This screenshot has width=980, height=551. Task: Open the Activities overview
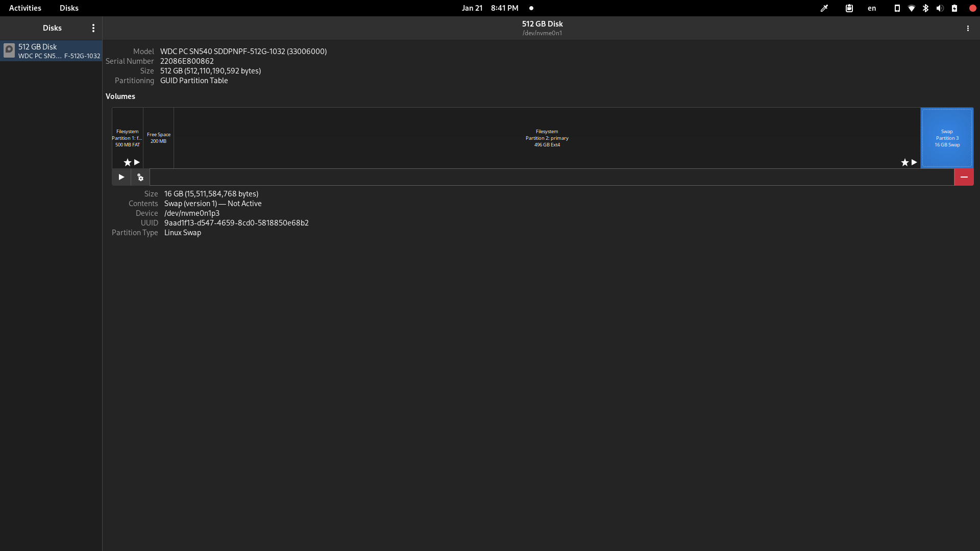coord(25,8)
